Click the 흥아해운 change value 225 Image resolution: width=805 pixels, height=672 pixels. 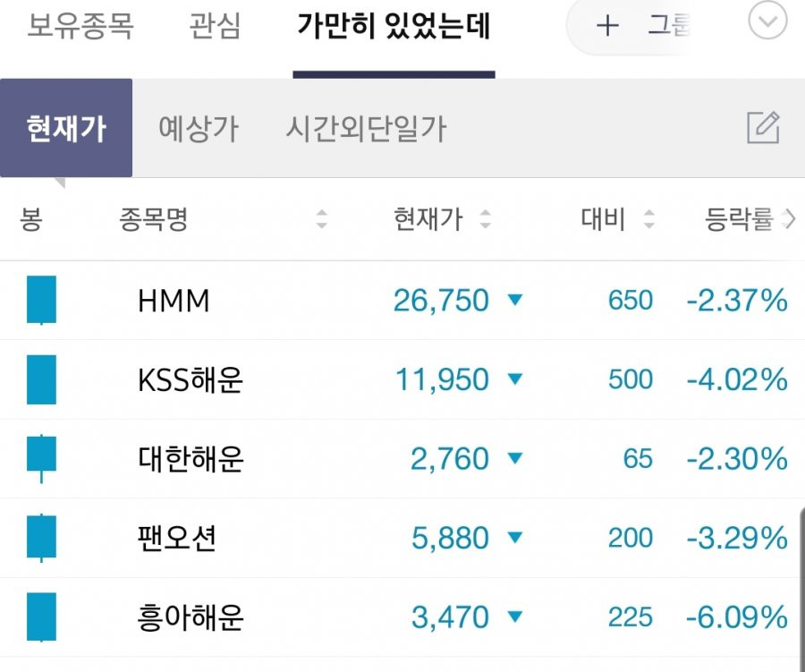point(631,617)
